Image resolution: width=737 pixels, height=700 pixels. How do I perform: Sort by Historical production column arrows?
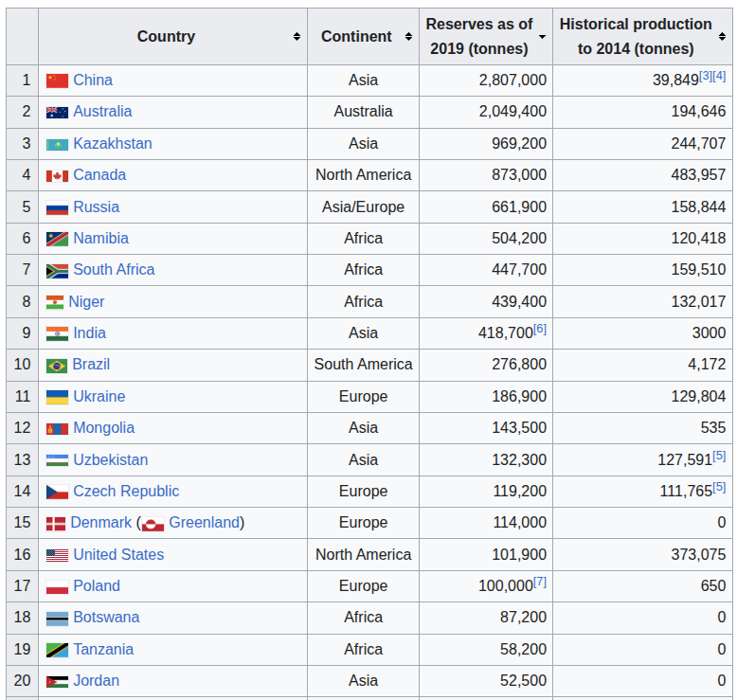722,36
